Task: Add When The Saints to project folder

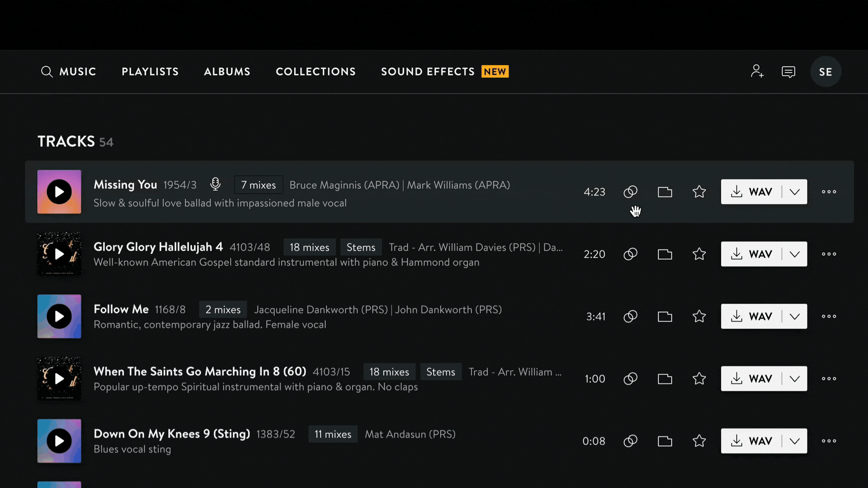Action: tap(665, 379)
